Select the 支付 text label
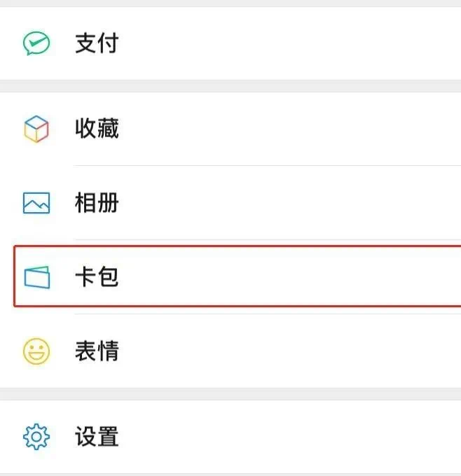461x476 pixels. pyautogui.click(x=97, y=44)
